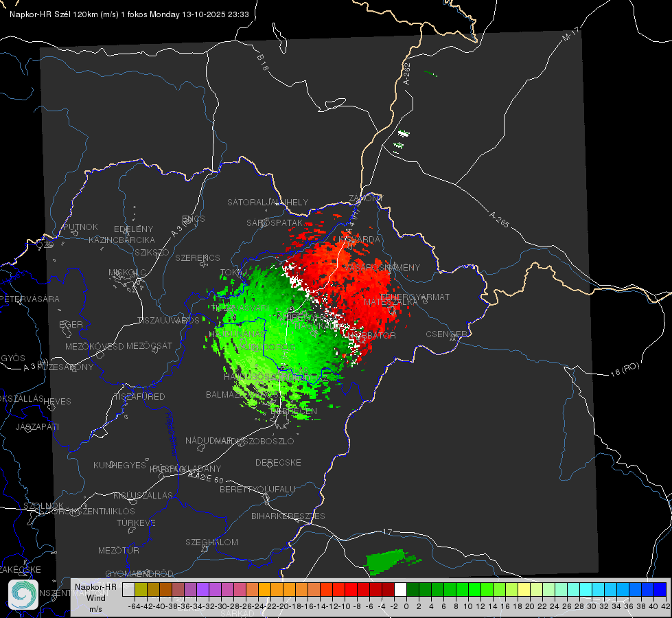Screen dimensions: 672x618
Task: Click the TISZAÚJVÁROS city label
Action: [x=168, y=321]
